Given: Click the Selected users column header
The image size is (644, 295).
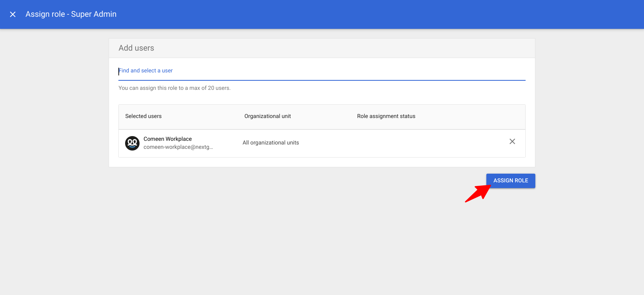Looking at the screenshot, I should pos(143,116).
